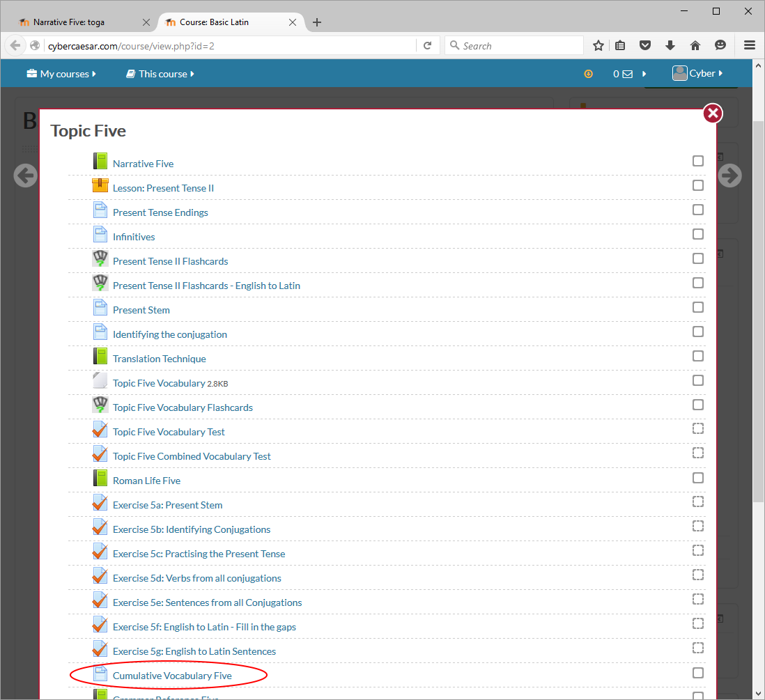Image resolution: width=765 pixels, height=700 pixels.
Task: Tick the completion box for Narrative Five
Action: pos(698,161)
